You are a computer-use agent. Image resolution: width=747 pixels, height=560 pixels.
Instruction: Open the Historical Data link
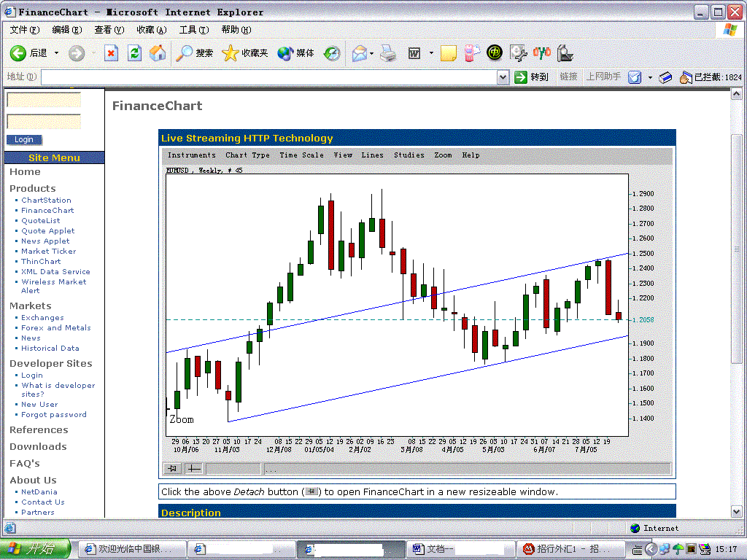(x=50, y=349)
